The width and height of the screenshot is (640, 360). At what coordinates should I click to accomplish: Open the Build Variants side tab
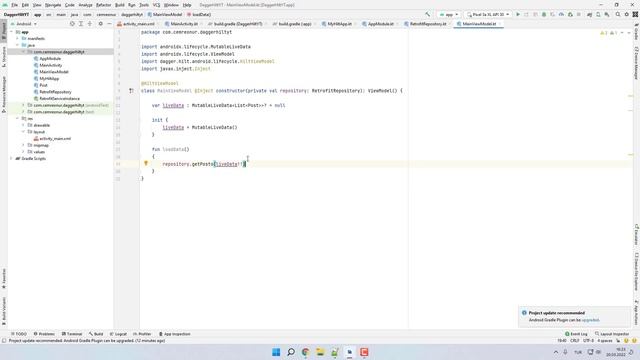(4, 311)
